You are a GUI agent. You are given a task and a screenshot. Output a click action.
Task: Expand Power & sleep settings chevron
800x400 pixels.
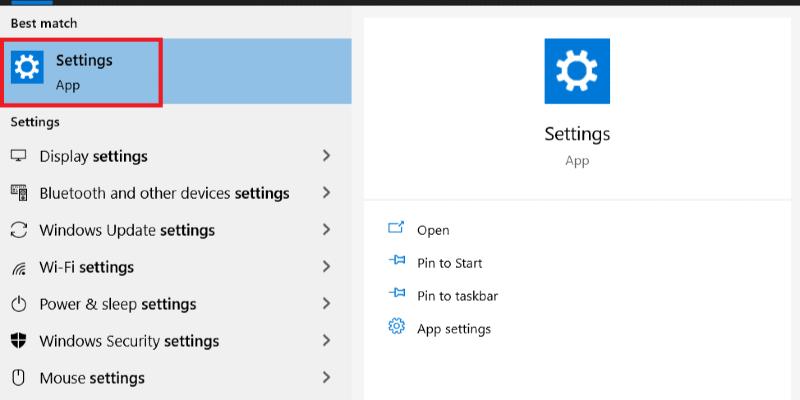(x=327, y=304)
